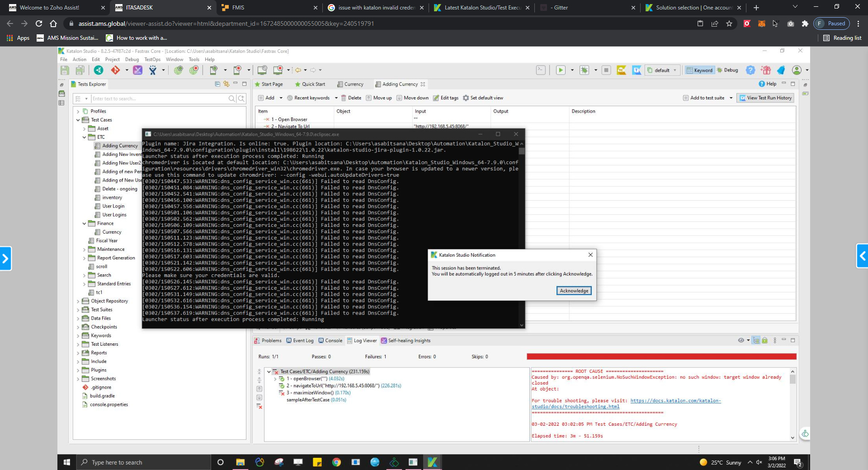Open the Console tab
The image size is (868, 470).
click(x=330, y=341)
